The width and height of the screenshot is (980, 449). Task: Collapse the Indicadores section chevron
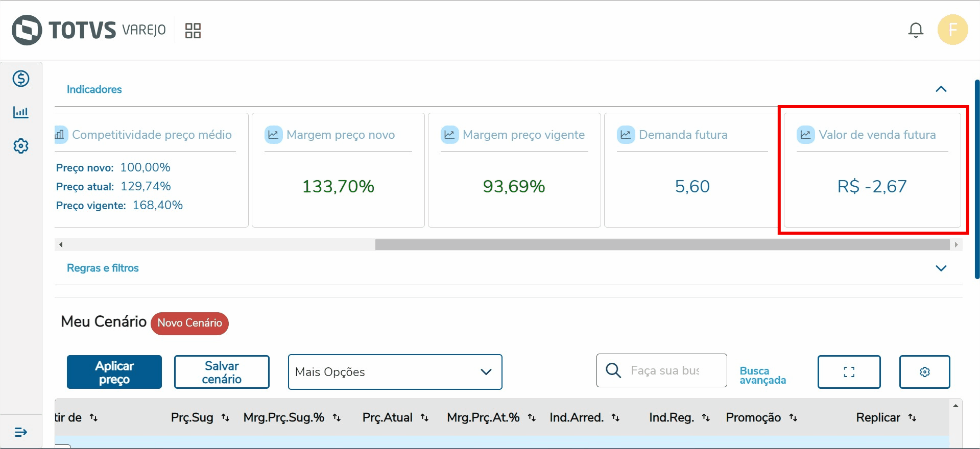[x=941, y=89]
